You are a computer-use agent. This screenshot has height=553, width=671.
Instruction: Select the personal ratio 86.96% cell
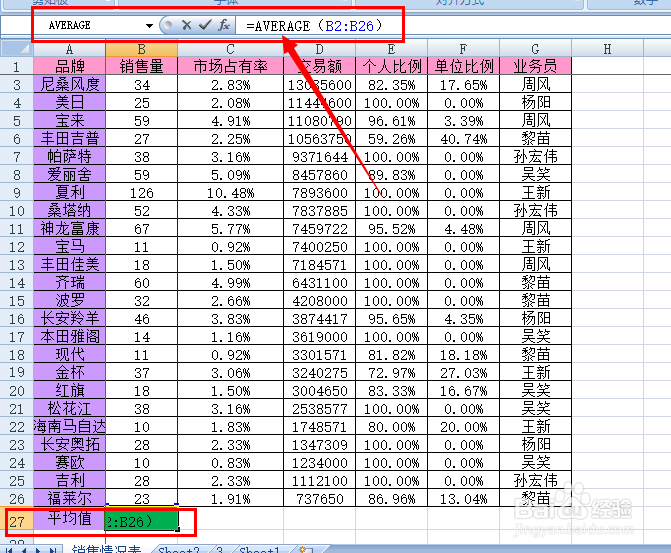(391, 498)
